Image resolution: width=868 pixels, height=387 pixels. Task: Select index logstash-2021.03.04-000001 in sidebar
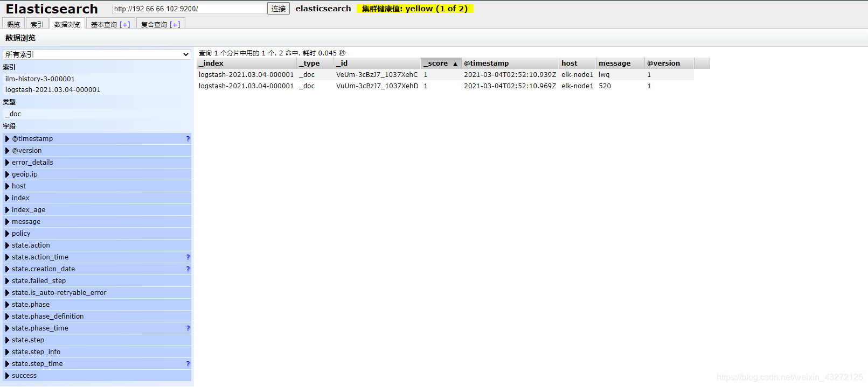click(97, 89)
